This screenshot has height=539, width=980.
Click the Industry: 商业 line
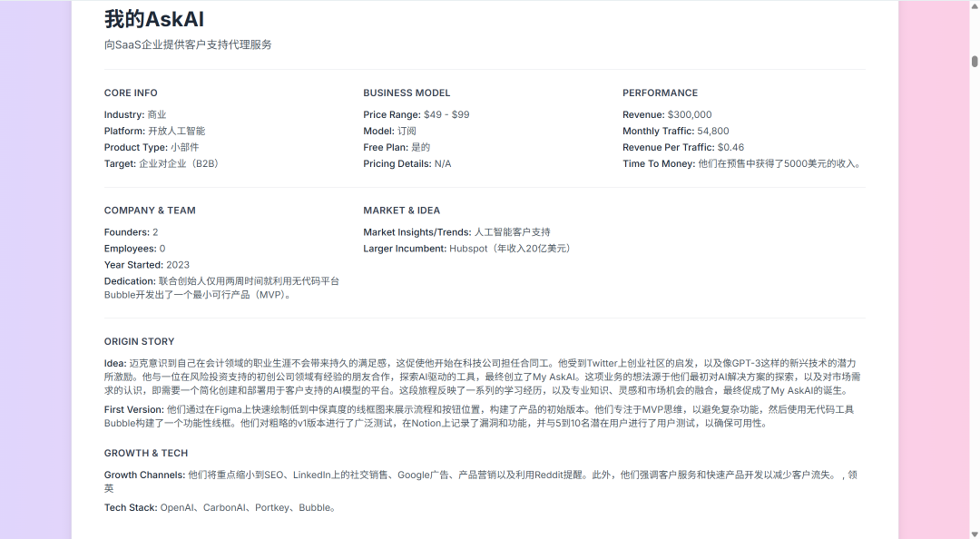click(135, 114)
